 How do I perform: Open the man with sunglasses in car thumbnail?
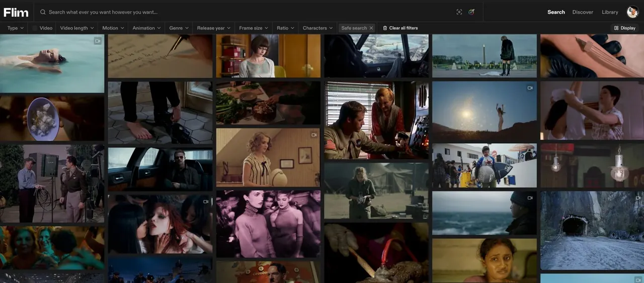(160, 169)
